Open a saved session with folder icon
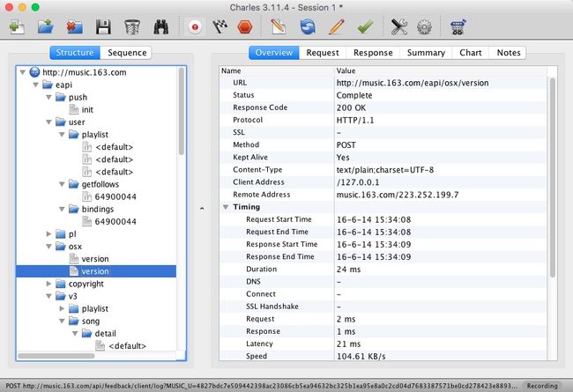 (46, 27)
